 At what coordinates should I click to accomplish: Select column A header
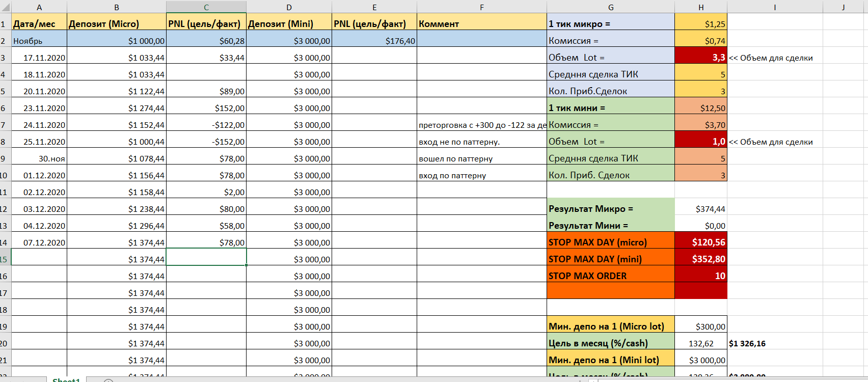pos(39,7)
